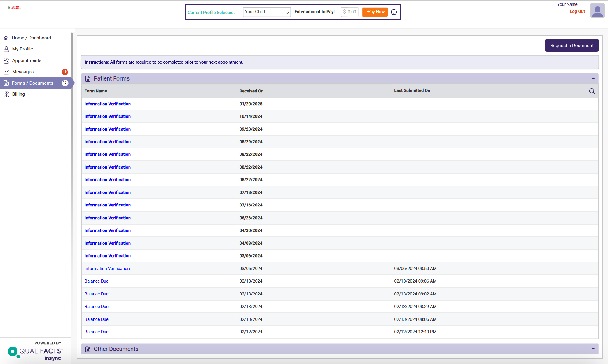This screenshot has width=608, height=364.
Task: Open the Current Profile dropdown
Action: coord(266,12)
